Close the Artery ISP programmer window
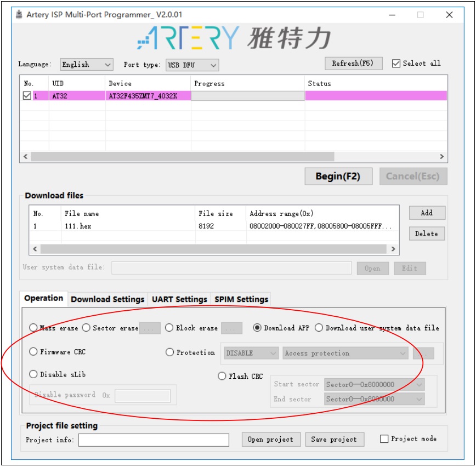This screenshot has width=476, height=467. [x=449, y=15]
